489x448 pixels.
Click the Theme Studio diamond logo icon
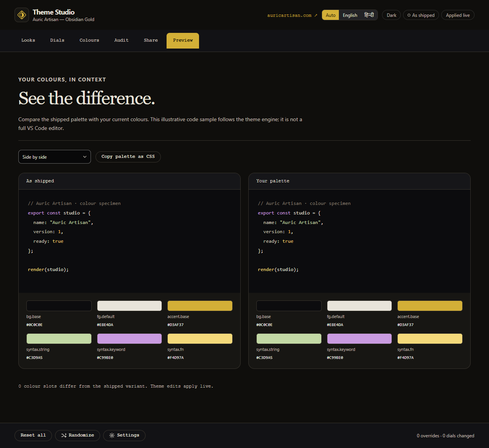click(x=22, y=15)
